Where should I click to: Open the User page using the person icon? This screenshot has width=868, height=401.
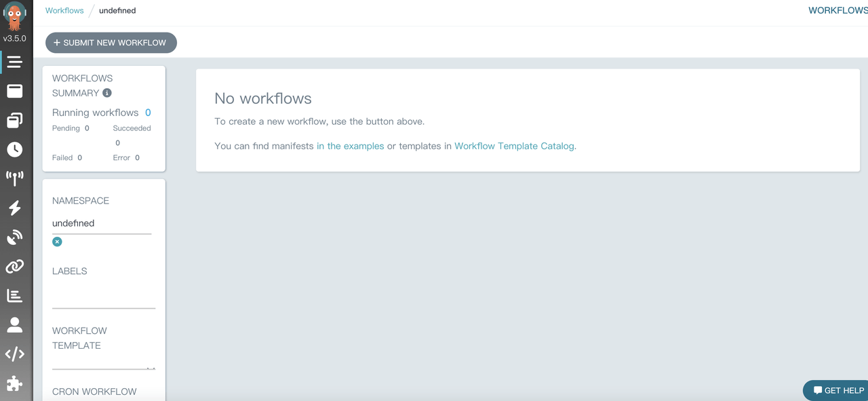(x=15, y=325)
